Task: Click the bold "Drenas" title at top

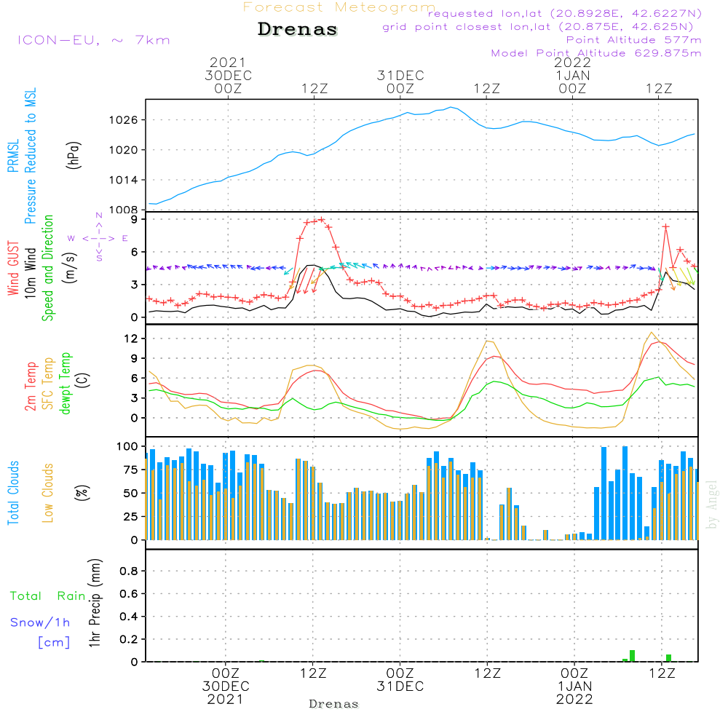Action: coord(298,29)
